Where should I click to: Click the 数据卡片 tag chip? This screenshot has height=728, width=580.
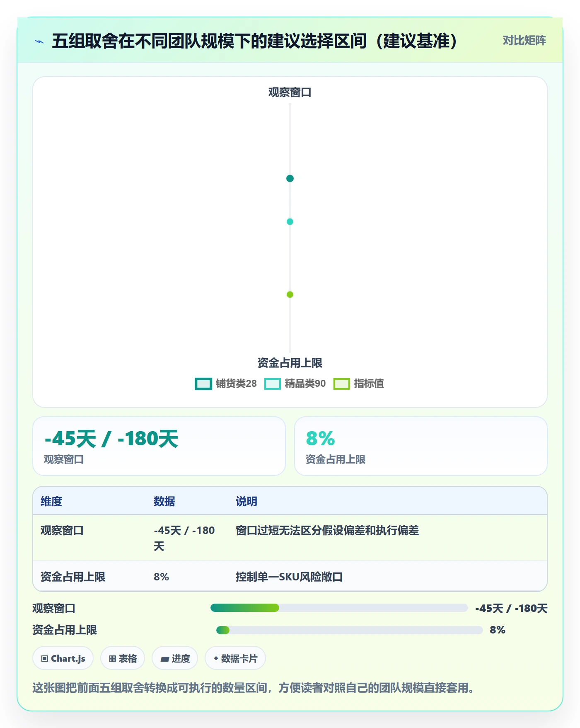235,658
